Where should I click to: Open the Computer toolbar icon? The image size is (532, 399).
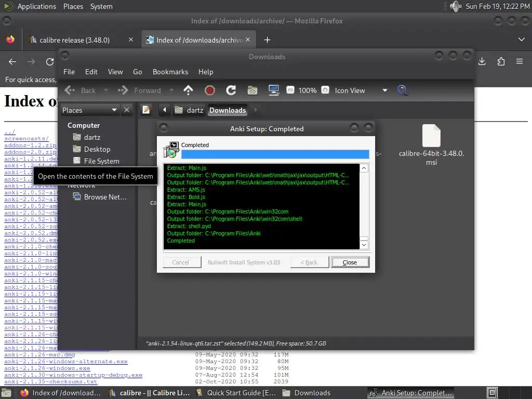273,90
